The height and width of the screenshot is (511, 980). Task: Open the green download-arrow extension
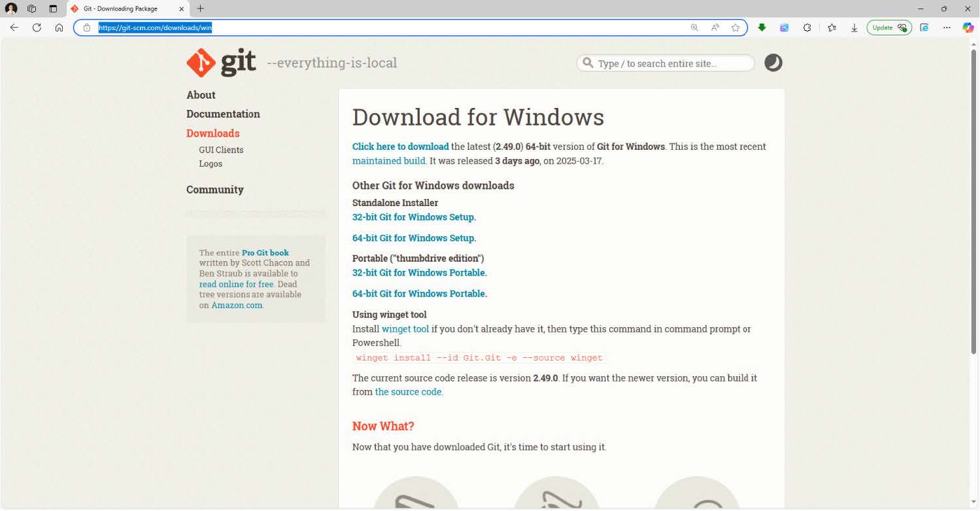coord(762,27)
